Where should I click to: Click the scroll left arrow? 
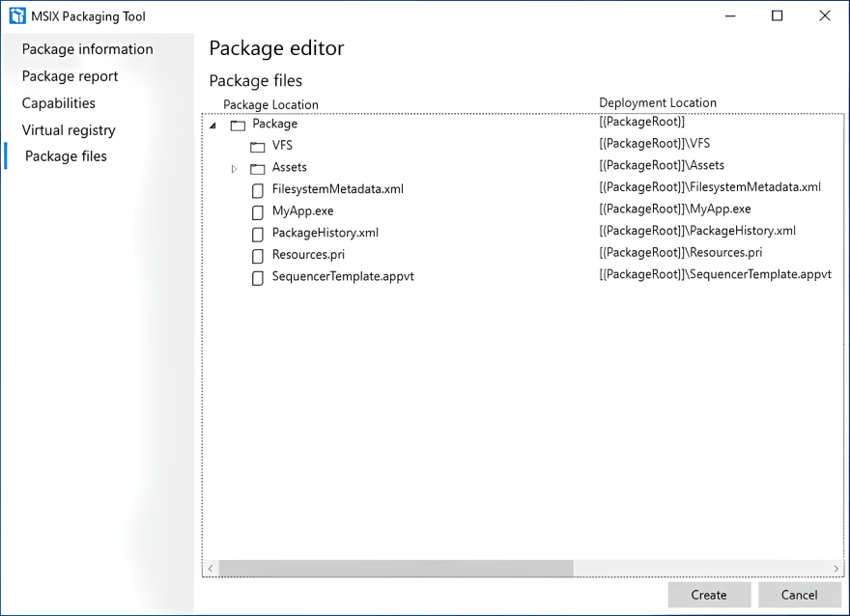click(x=211, y=569)
